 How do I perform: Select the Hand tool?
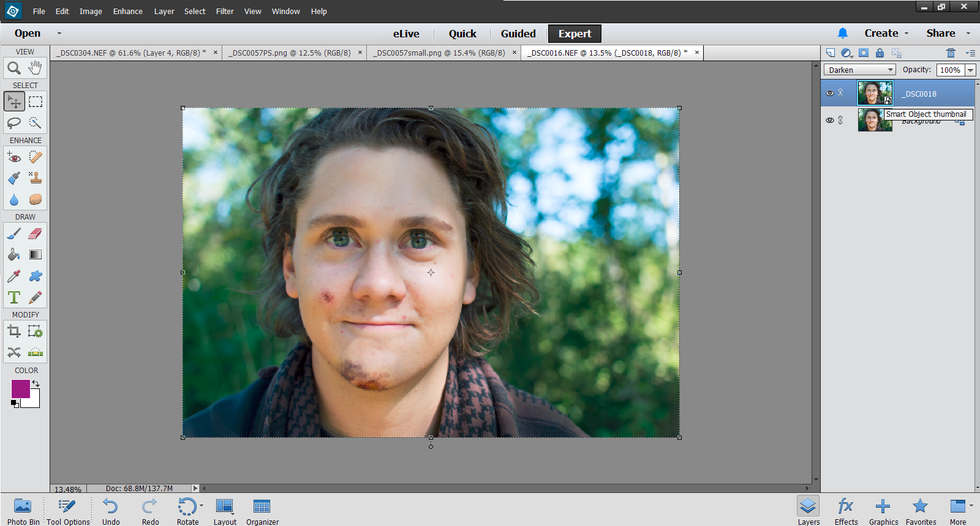(36, 68)
